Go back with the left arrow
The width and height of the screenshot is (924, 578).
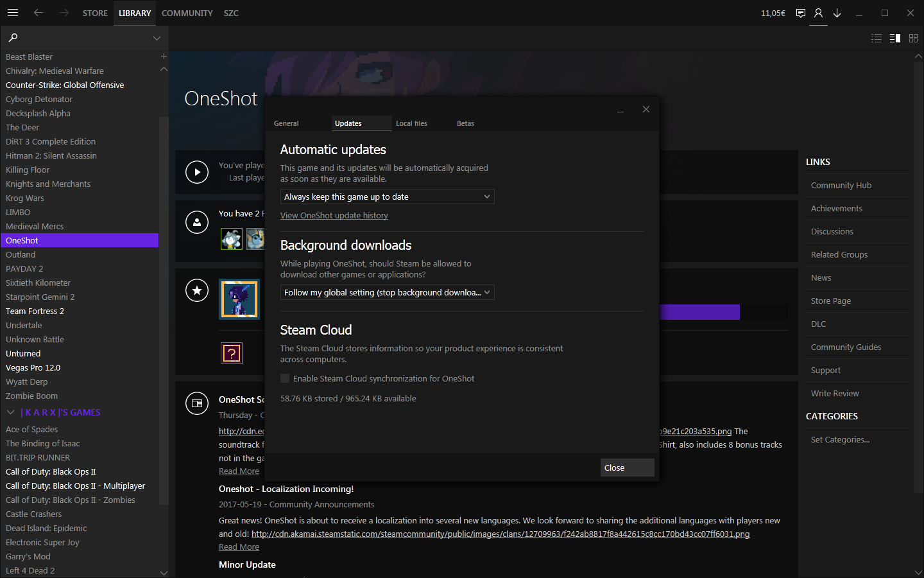point(38,13)
